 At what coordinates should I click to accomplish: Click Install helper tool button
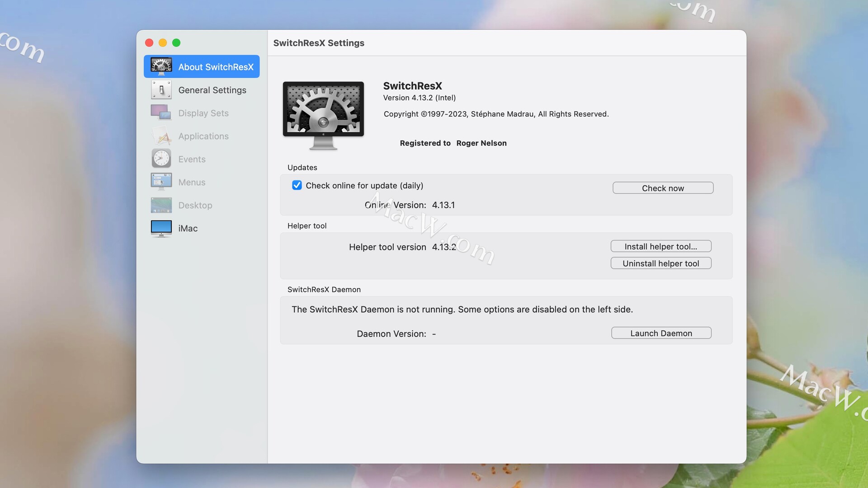pyautogui.click(x=660, y=246)
